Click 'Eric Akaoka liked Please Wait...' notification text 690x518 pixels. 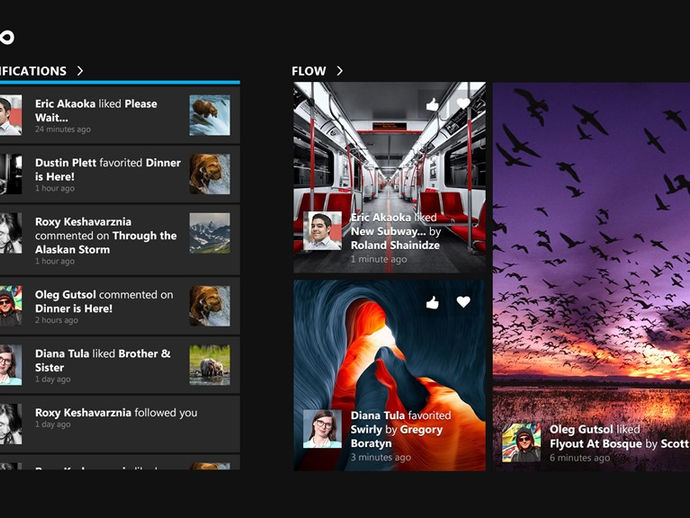[x=96, y=110]
